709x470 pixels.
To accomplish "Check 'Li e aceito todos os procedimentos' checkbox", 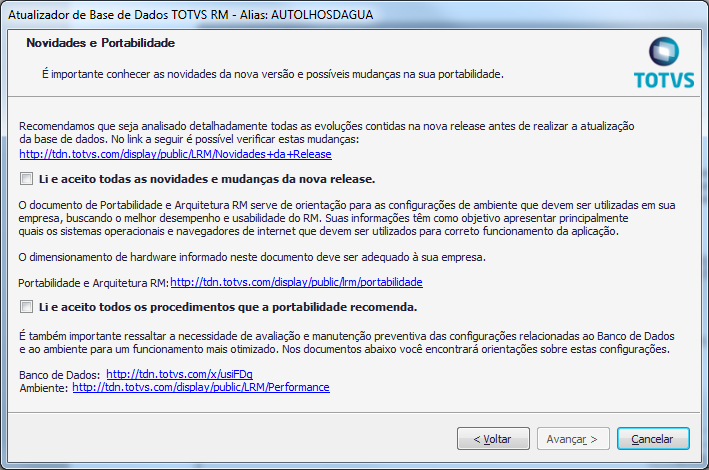I will 26,307.
